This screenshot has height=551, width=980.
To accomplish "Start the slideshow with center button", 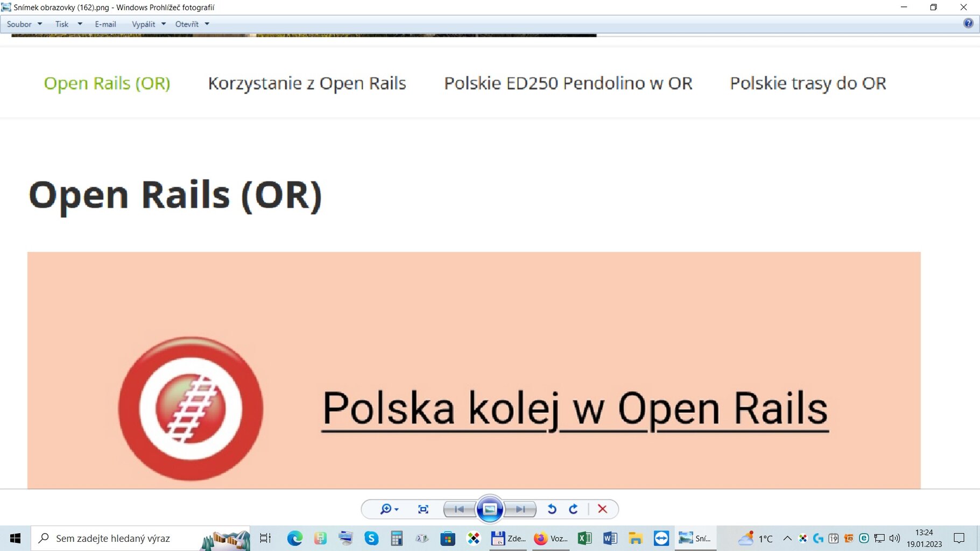I will click(x=490, y=509).
